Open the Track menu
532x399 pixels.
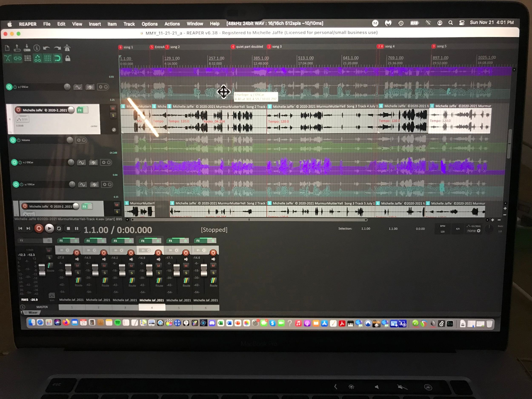click(x=129, y=24)
